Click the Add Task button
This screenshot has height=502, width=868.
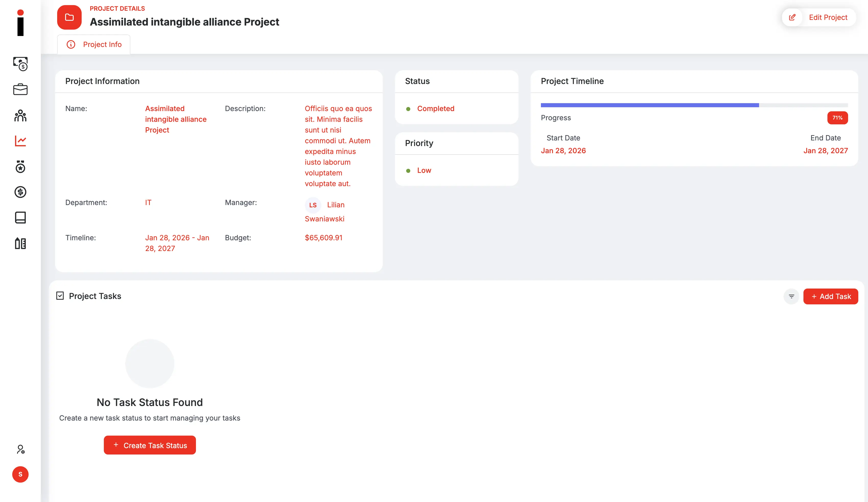point(831,296)
